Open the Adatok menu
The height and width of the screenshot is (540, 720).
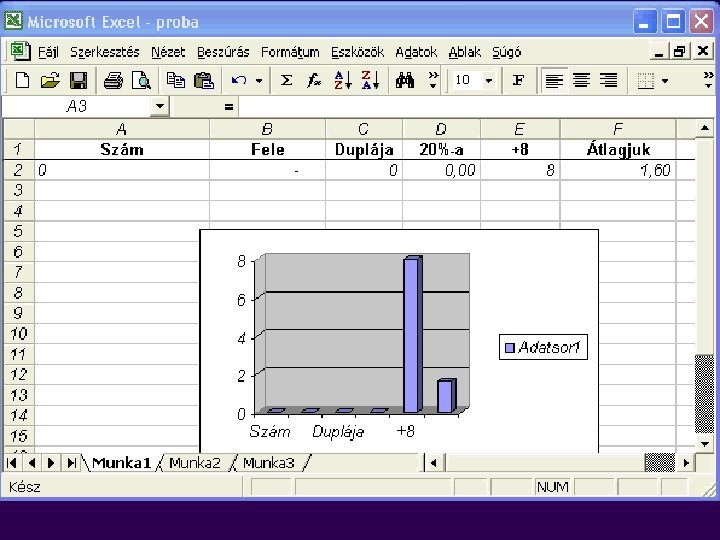click(x=416, y=52)
